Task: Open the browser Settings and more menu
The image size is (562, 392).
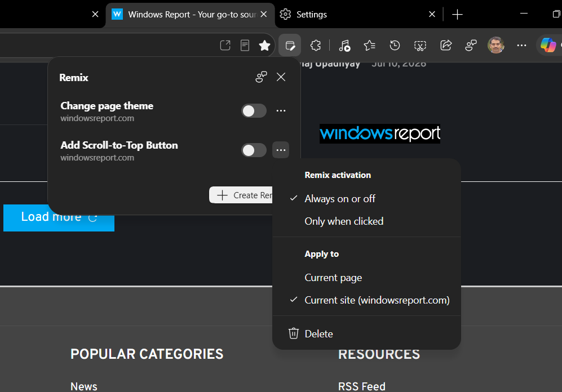Action: 521,46
